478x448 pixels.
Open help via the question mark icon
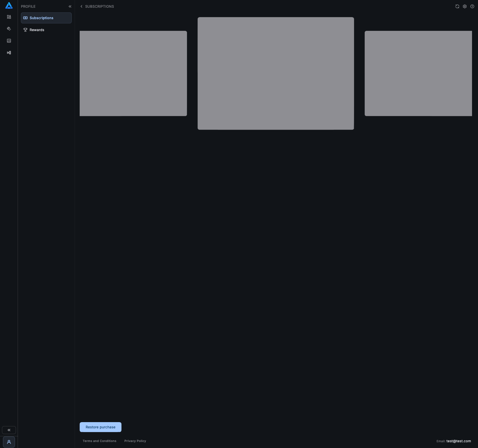coord(472,6)
